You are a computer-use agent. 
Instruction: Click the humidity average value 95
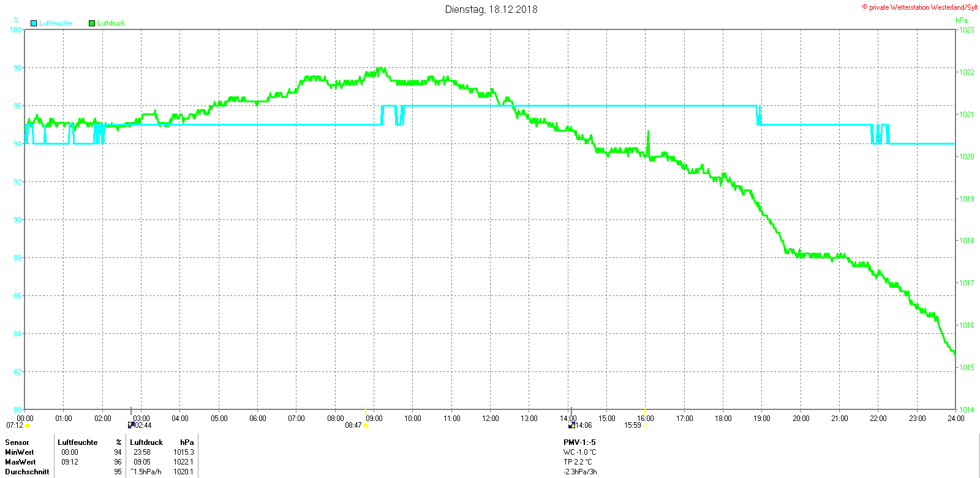pos(118,472)
